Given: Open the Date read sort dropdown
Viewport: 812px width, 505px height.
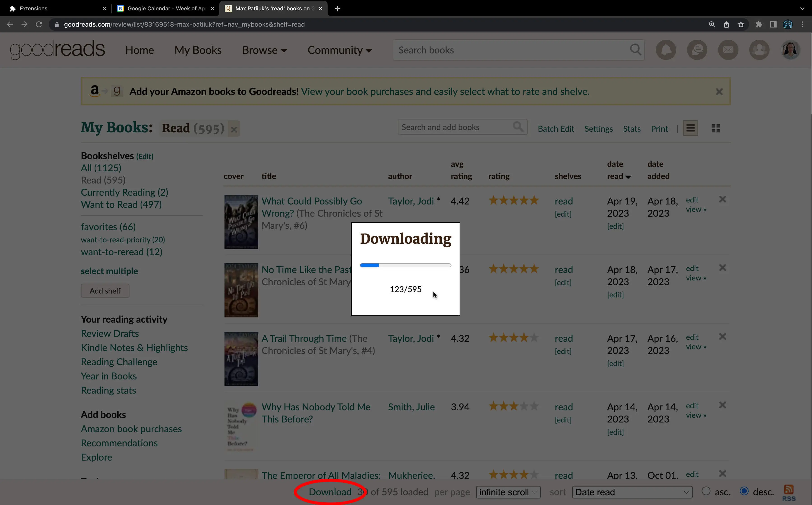Looking at the screenshot, I should tap(632, 492).
